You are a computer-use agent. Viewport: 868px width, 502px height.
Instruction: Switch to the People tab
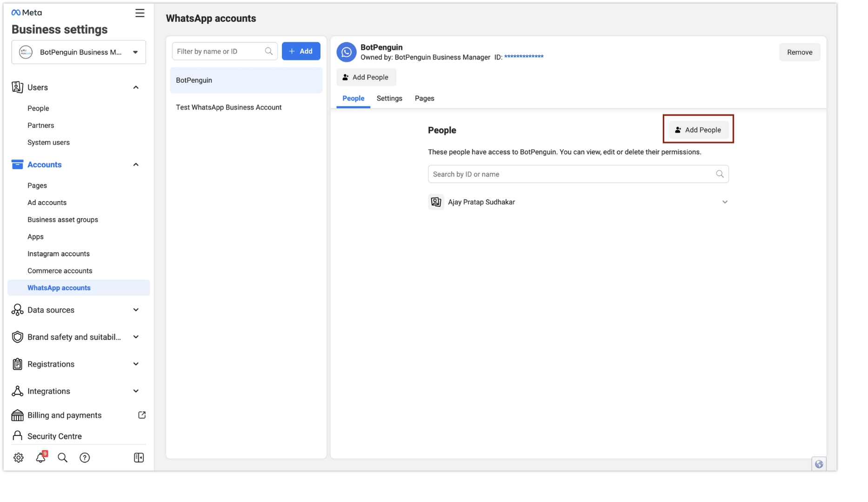[x=353, y=99]
